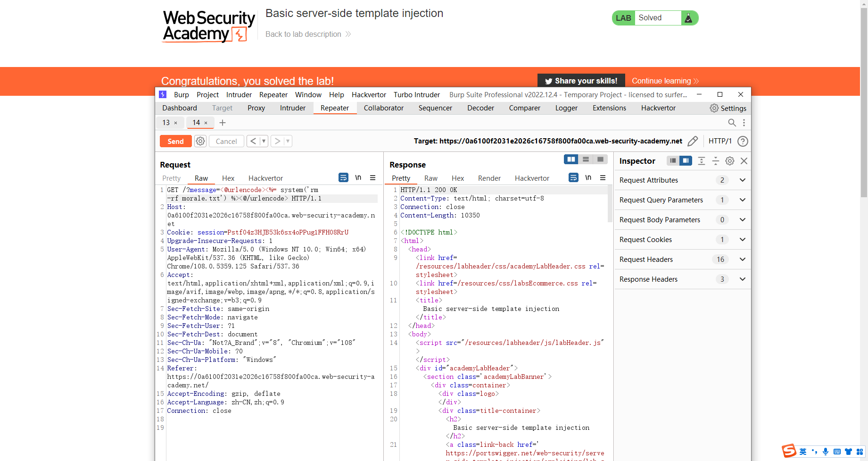
Task: Select top-bottom request/response layout
Action: (x=586, y=159)
